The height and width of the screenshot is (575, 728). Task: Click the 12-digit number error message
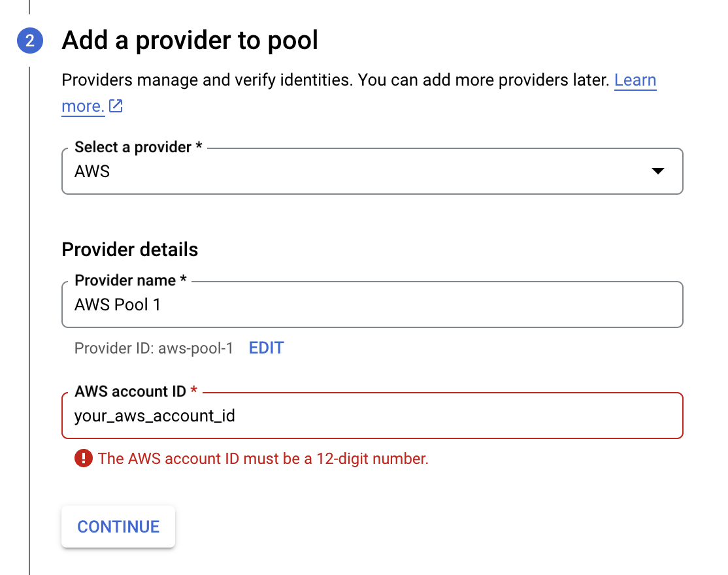263,459
